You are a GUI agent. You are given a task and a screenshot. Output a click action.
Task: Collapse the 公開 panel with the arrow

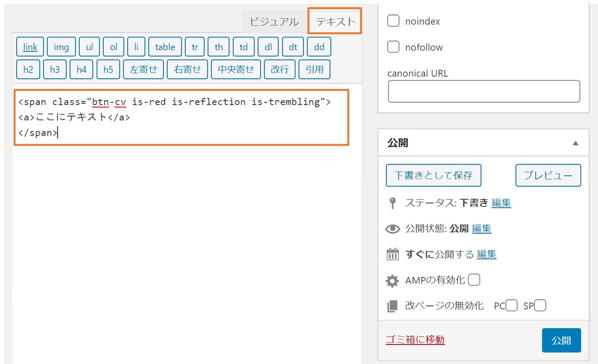tap(576, 142)
